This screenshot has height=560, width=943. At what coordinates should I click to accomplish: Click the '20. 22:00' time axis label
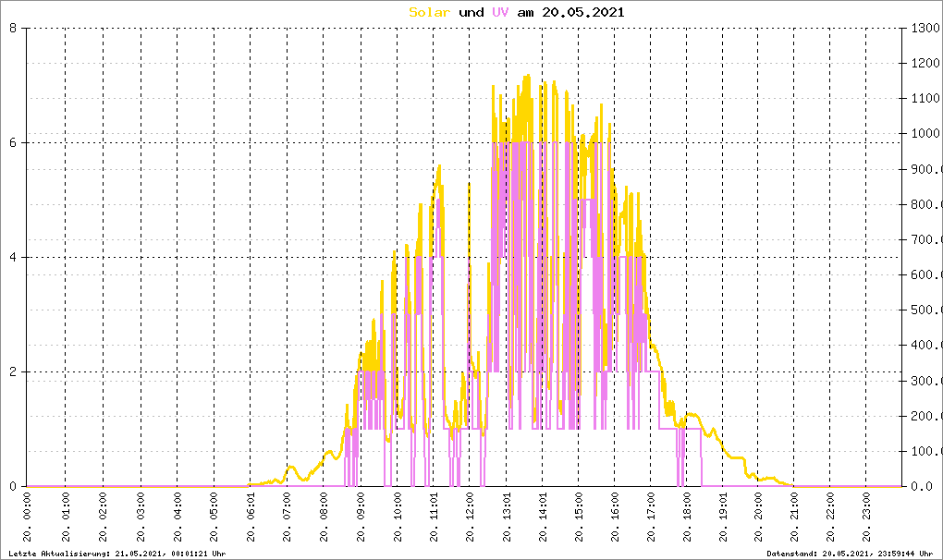pyautogui.click(x=830, y=517)
